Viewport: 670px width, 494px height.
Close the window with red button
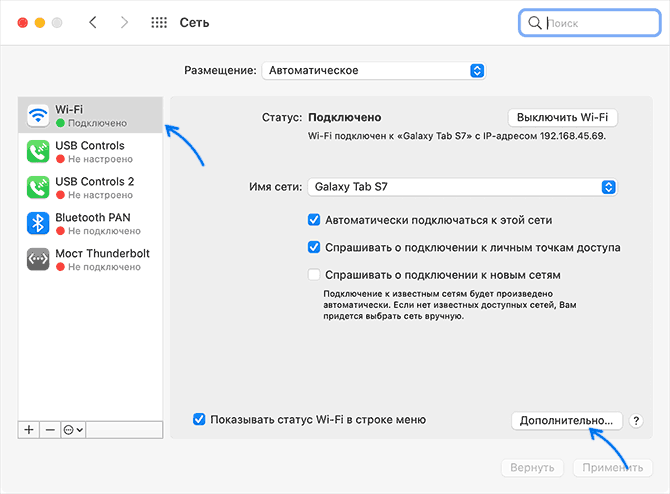[23, 23]
